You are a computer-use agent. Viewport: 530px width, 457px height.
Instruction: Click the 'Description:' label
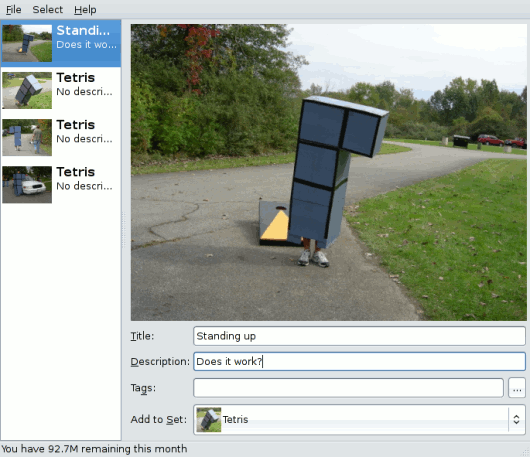(x=160, y=361)
